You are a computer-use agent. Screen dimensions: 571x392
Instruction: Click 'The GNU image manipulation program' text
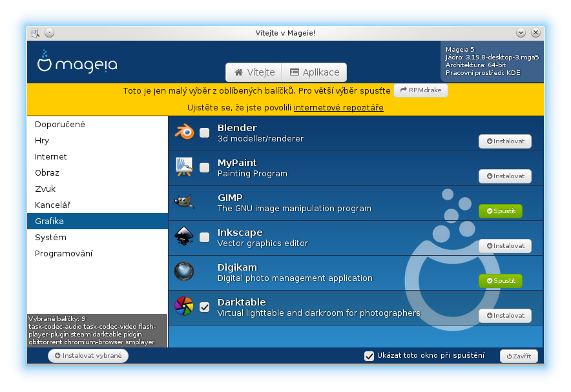[x=295, y=209]
